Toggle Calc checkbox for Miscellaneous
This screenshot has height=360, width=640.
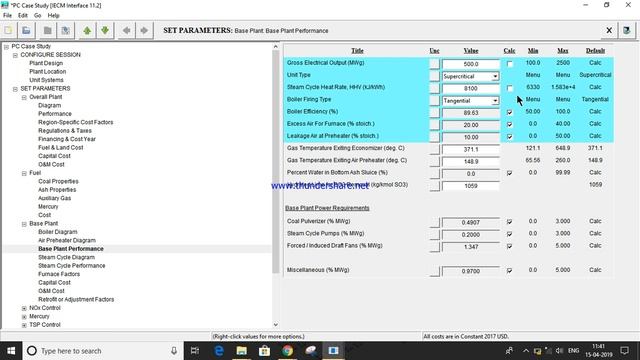click(x=509, y=271)
